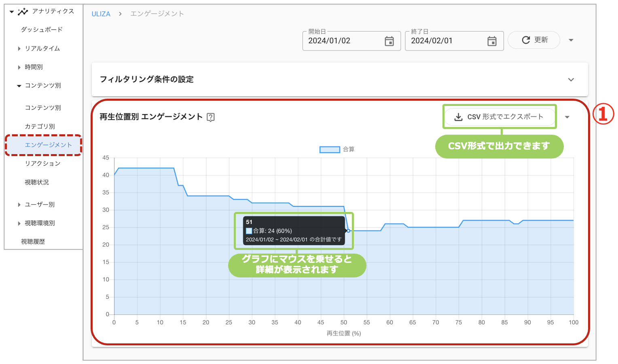Click the ULIZA breadcrumb link
This screenshot has height=364, width=618.
click(x=101, y=14)
